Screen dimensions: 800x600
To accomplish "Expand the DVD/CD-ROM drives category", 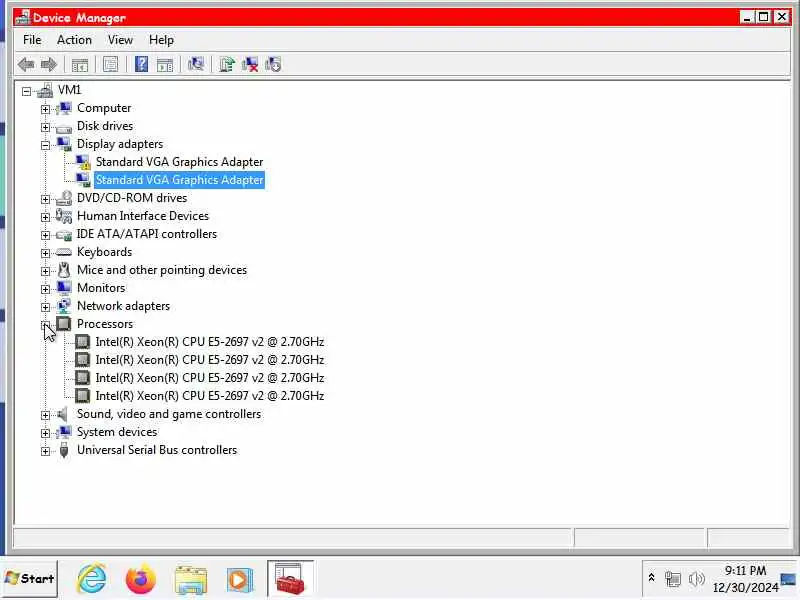I will click(x=45, y=199).
